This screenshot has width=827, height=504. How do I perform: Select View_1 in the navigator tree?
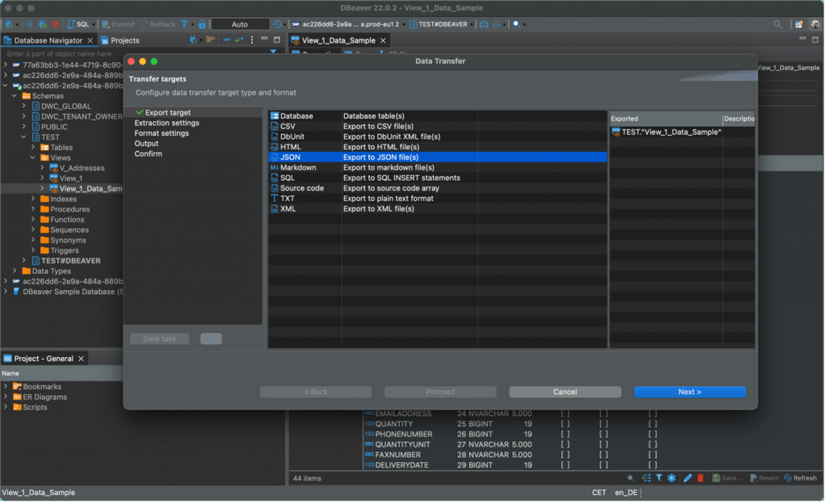click(71, 178)
